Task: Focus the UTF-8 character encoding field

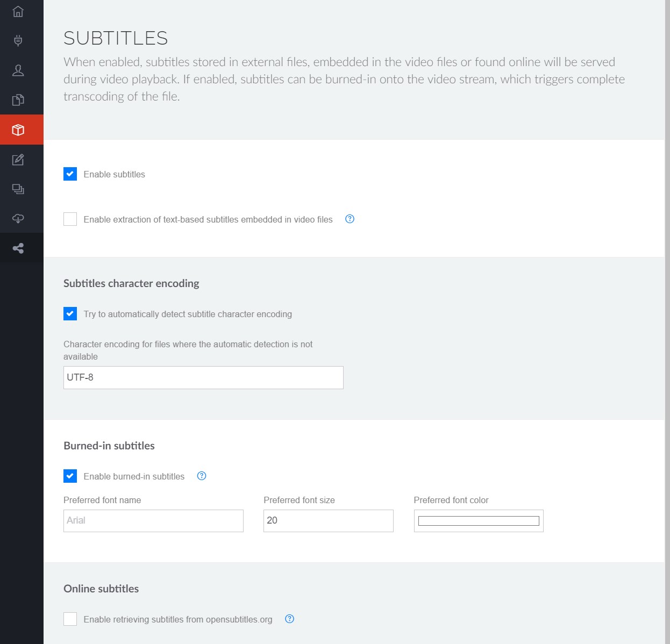Action: point(203,377)
